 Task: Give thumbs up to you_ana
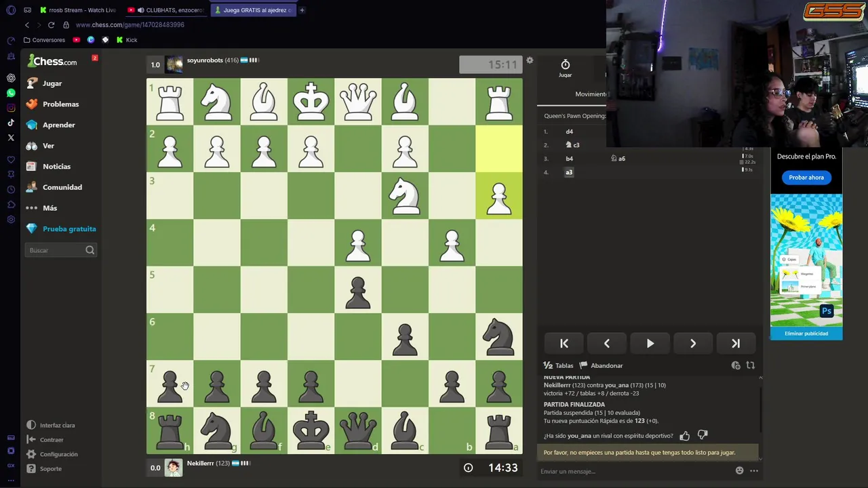coord(685,436)
